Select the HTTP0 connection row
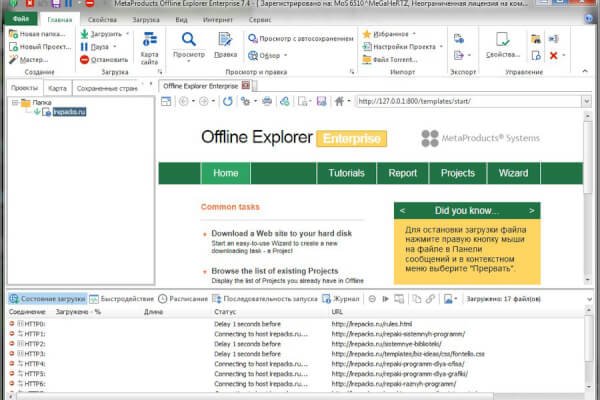 point(295,324)
